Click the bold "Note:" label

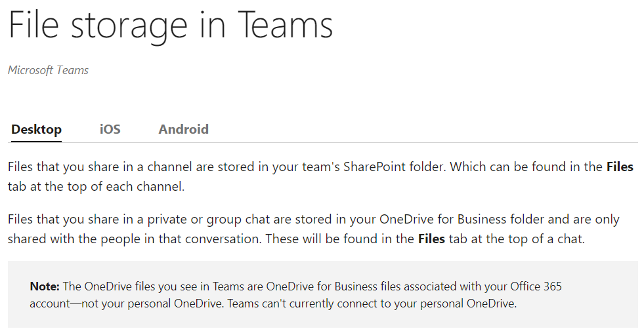pyautogui.click(x=45, y=286)
